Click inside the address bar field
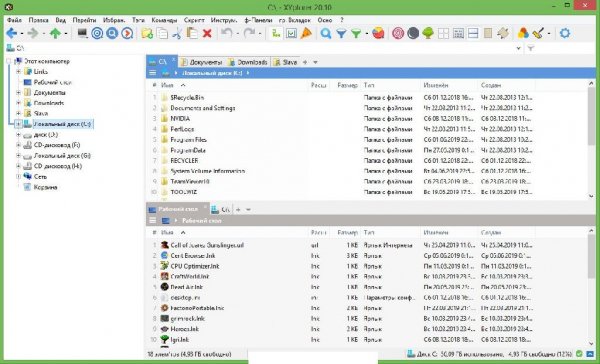The image size is (600, 364). pyautogui.click(x=264, y=48)
